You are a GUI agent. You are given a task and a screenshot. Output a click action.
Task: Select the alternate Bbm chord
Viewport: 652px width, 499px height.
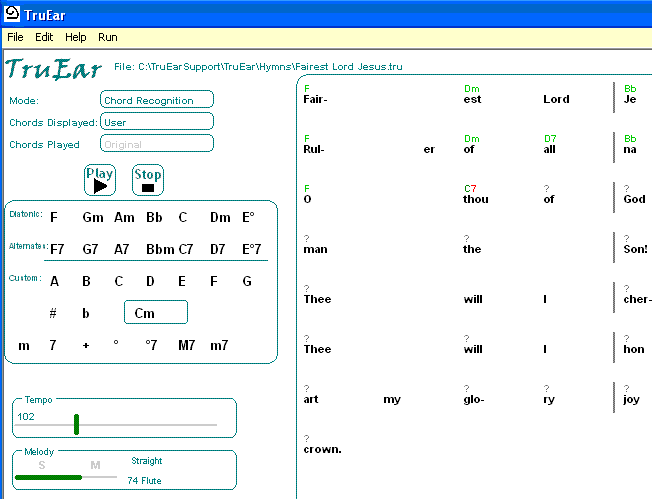pos(160,249)
